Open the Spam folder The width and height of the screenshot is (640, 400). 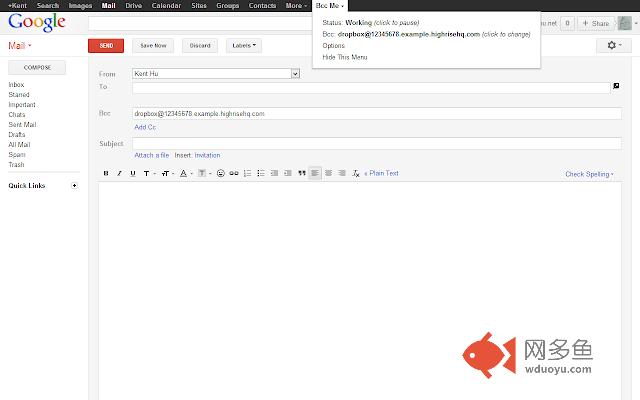(x=17, y=155)
